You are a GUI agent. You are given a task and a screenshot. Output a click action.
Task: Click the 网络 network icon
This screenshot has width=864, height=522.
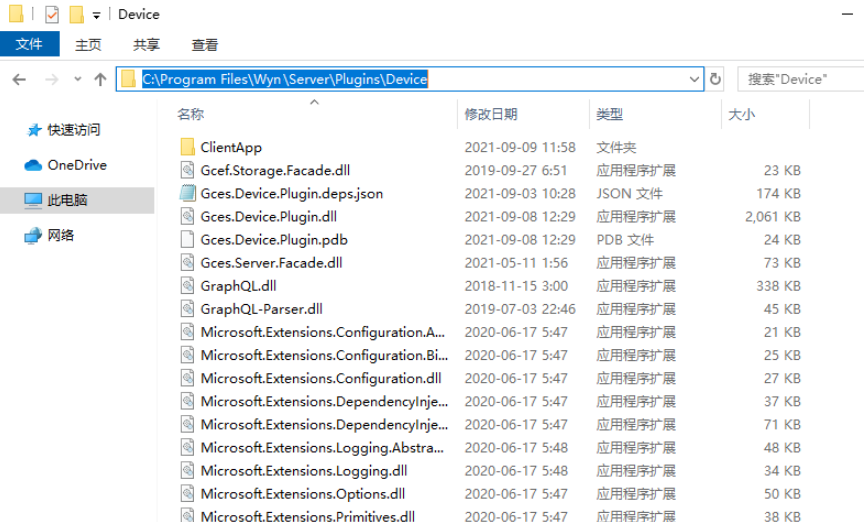pyautogui.click(x=33, y=235)
